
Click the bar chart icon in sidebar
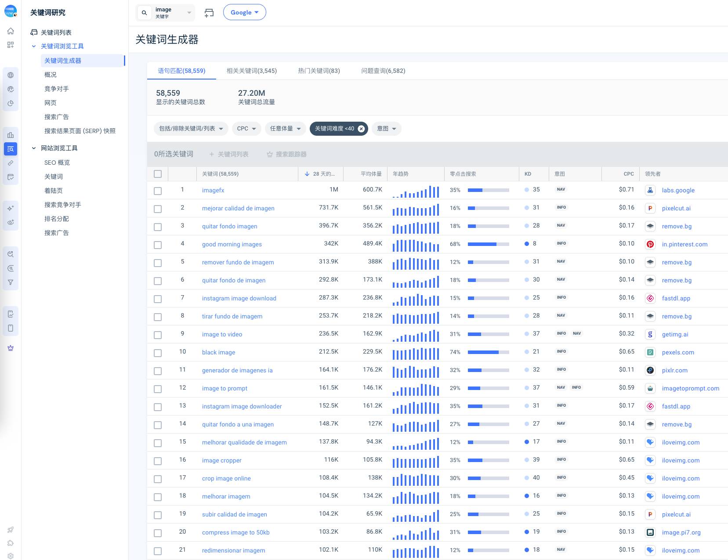click(x=11, y=135)
